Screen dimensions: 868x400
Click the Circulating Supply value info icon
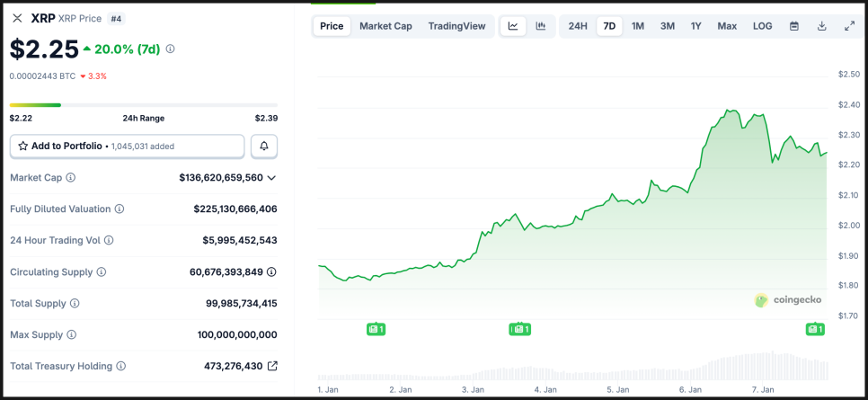point(271,271)
